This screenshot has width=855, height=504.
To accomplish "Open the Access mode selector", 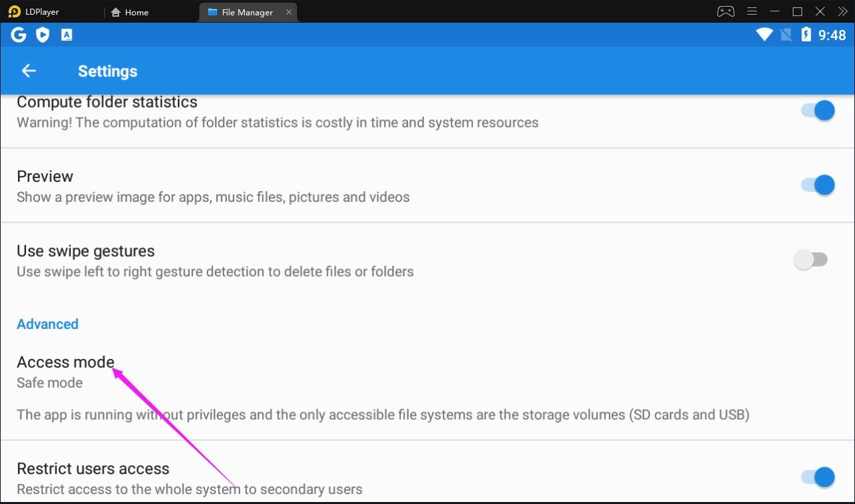I will tap(65, 362).
